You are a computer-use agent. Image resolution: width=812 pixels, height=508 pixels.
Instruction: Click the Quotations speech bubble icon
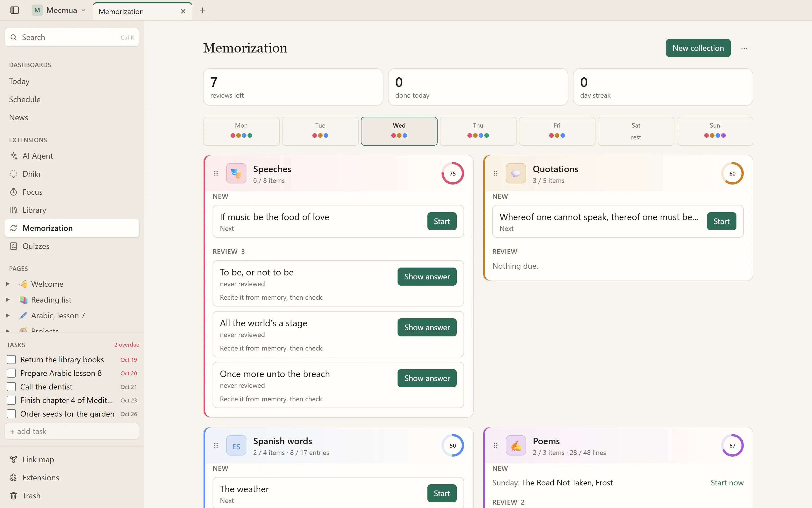coord(516,173)
